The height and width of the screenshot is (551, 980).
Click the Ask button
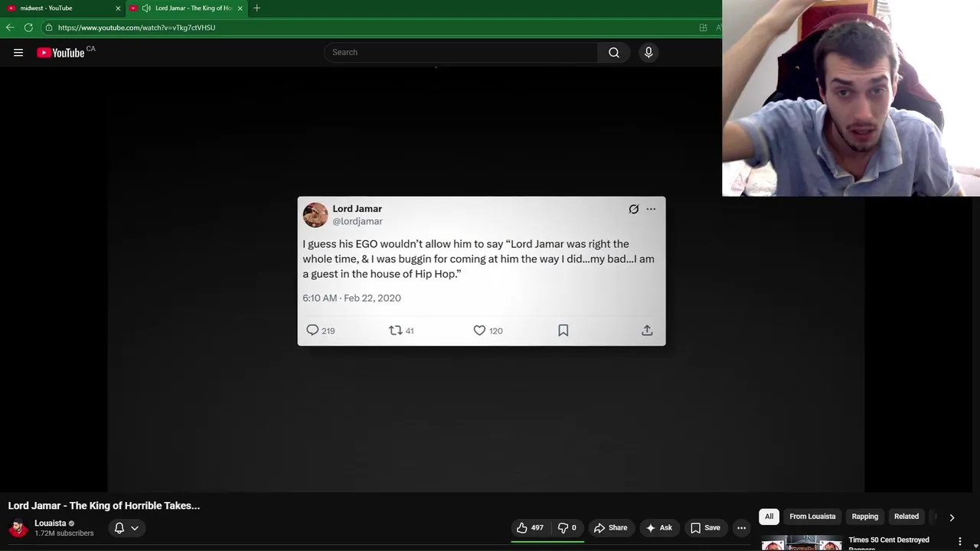658,527
